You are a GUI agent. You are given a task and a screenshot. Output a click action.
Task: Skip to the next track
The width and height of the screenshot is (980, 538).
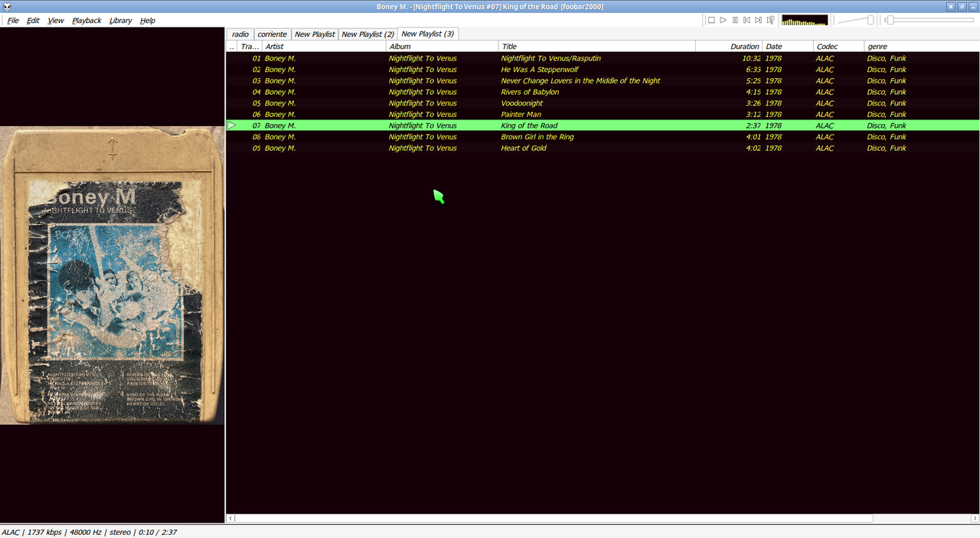click(759, 20)
